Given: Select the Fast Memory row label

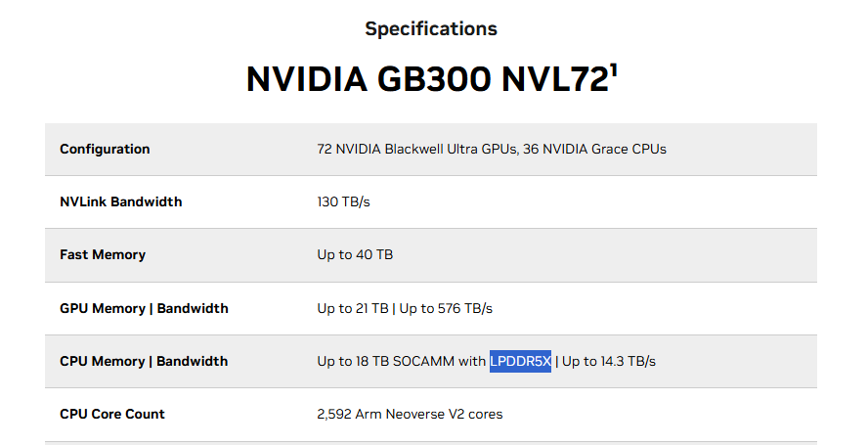Looking at the screenshot, I should [x=103, y=255].
